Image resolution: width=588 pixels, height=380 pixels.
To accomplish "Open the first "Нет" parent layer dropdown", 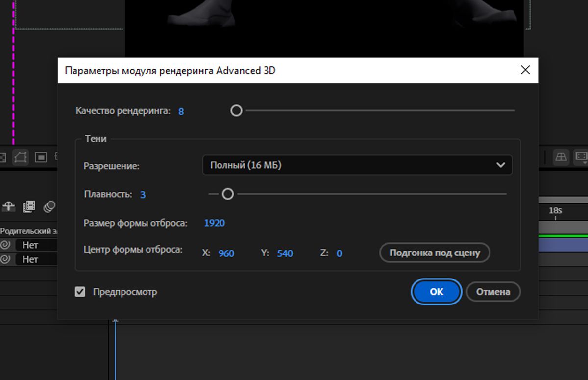I will [x=30, y=245].
